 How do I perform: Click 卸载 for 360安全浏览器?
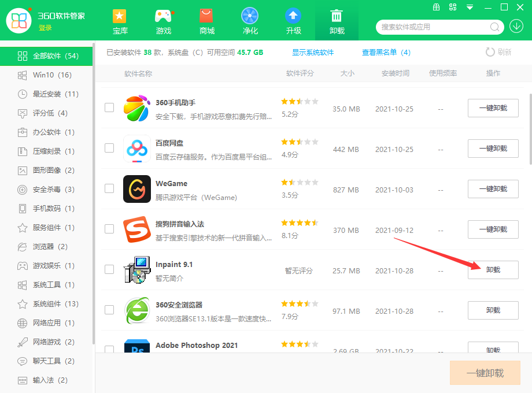tap(493, 310)
